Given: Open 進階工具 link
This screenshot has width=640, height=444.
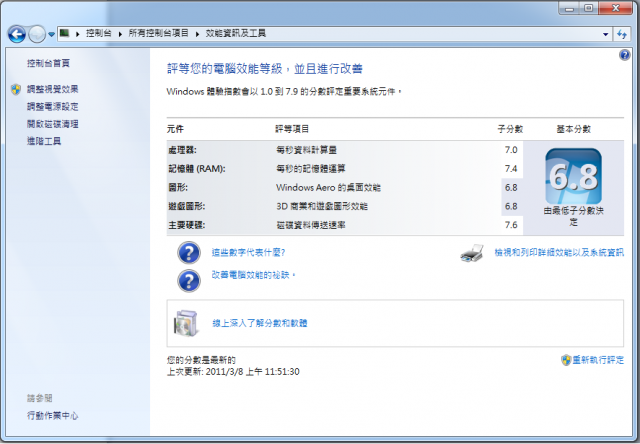Looking at the screenshot, I should (44, 141).
